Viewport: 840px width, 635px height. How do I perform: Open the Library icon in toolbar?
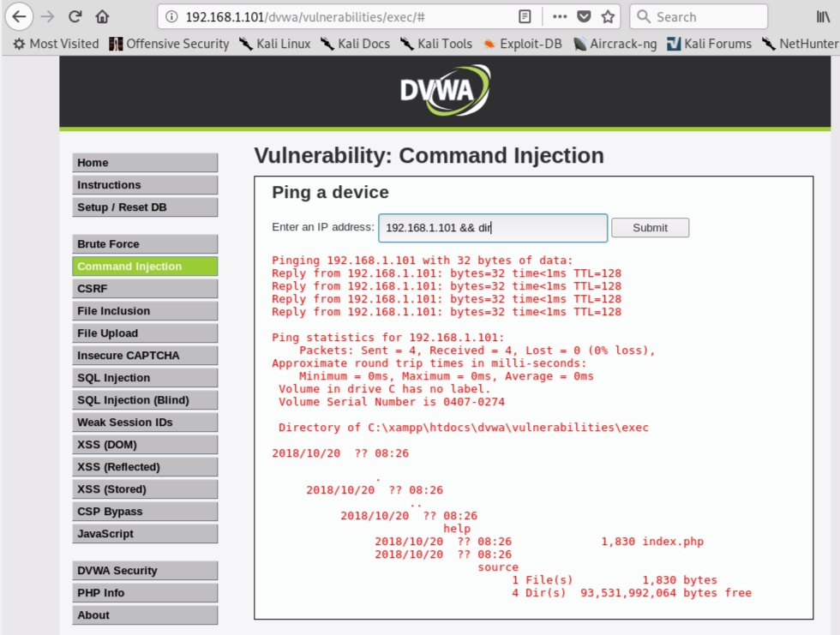pyautogui.click(x=823, y=17)
